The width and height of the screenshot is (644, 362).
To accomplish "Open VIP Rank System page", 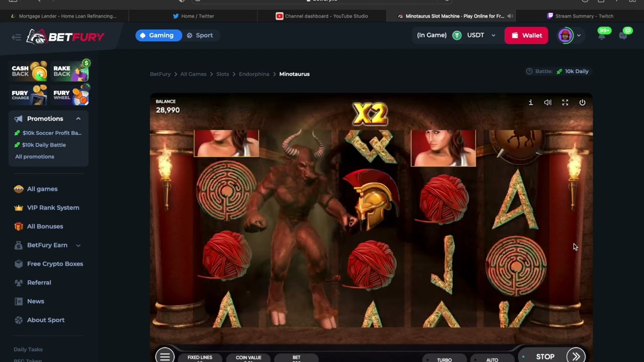I will [53, 208].
